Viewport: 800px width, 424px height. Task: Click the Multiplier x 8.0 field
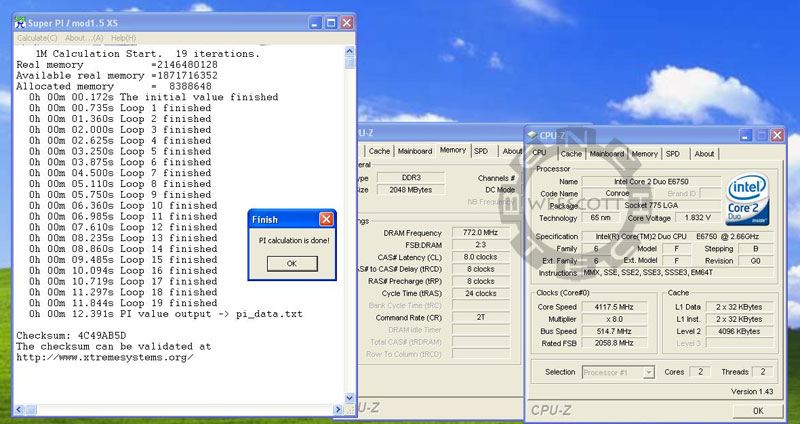pyautogui.click(x=614, y=319)
